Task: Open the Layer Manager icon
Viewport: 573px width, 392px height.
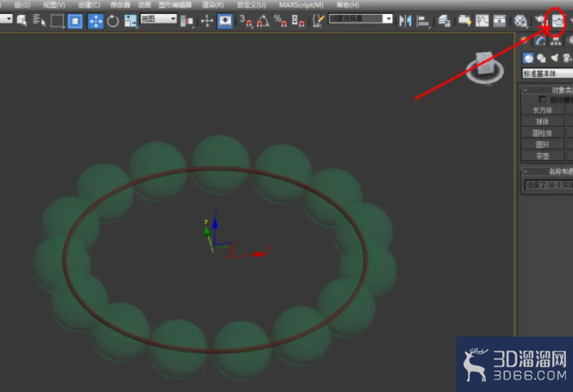Action: click(x=444, y=21)
